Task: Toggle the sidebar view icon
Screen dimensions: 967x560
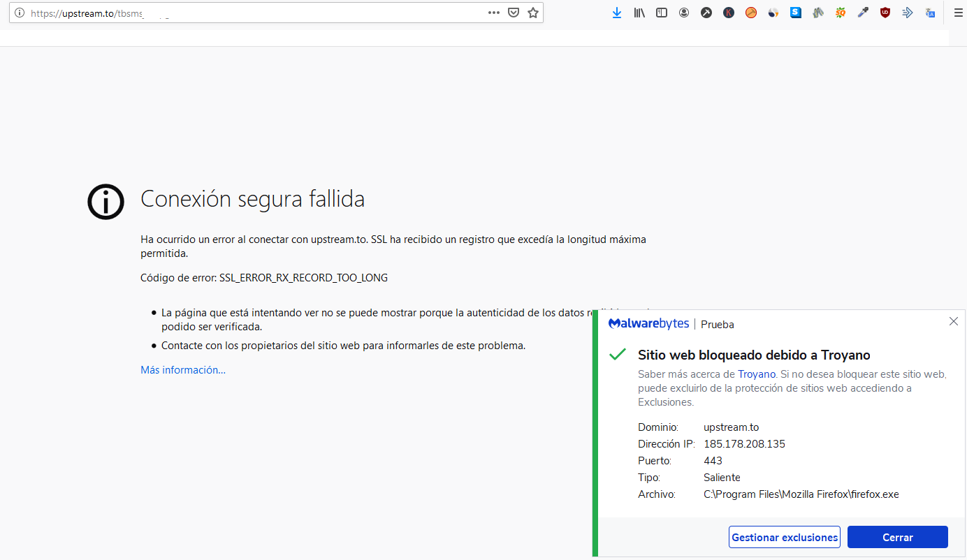Action: (662, 13)
